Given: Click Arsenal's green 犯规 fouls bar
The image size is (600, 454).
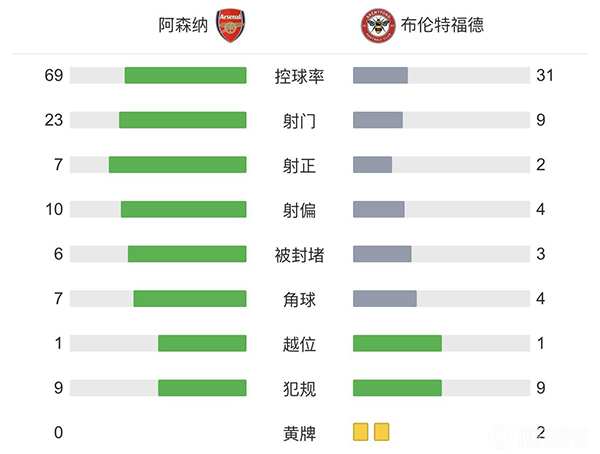Looking at the screenshot, I should [202, 388].
